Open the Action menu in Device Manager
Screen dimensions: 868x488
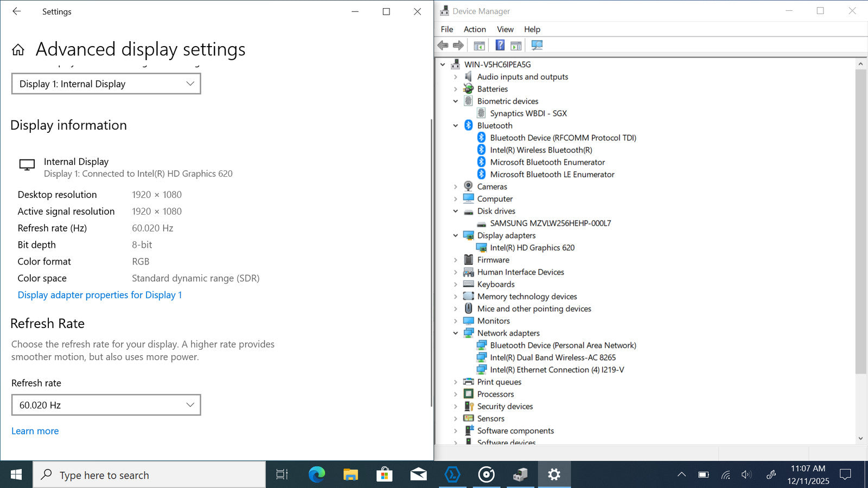[x=475, y=29]
